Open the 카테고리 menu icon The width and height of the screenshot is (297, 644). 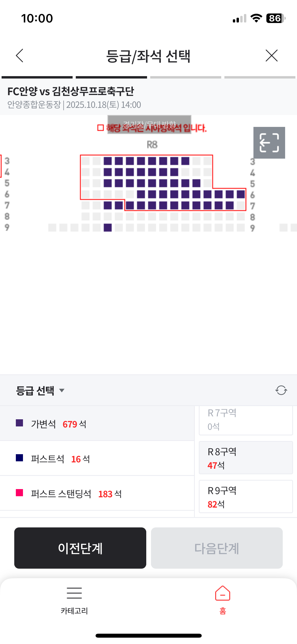point(74,593)
